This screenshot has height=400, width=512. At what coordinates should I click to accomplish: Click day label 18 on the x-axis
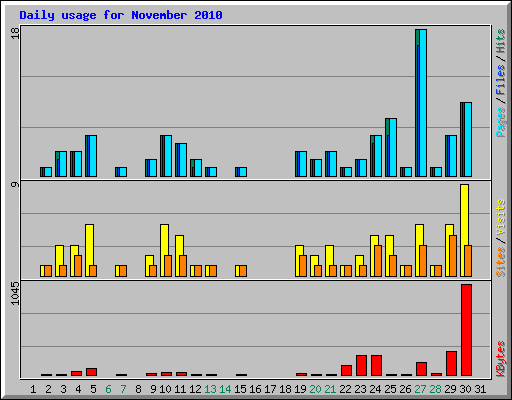[x=285, y=389]
